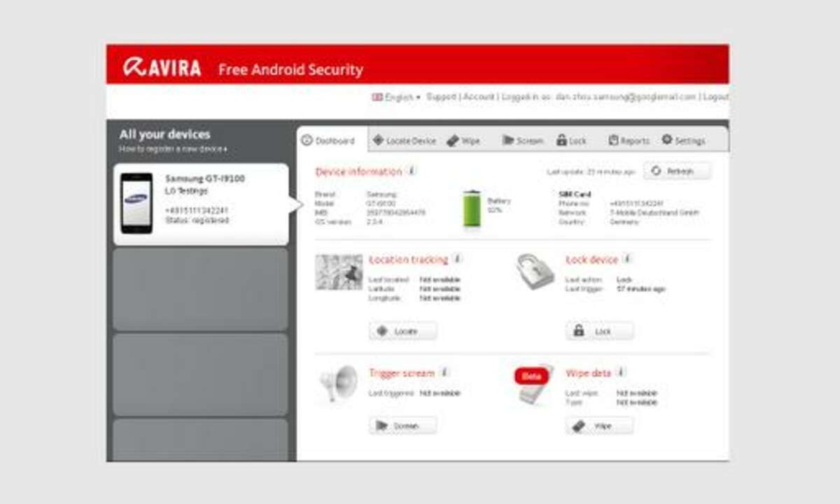The height and width of the screenshot is (504, 840).
Task: Open the 'How to register a new device' link
Action: pyautogui.click(x=172, y=149)
